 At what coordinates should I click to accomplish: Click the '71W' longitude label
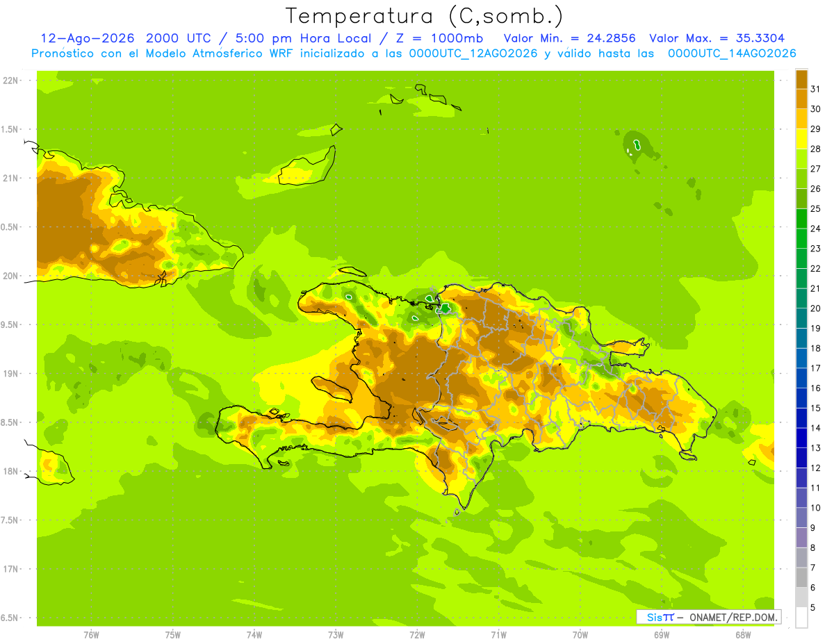tap(498, 635)
